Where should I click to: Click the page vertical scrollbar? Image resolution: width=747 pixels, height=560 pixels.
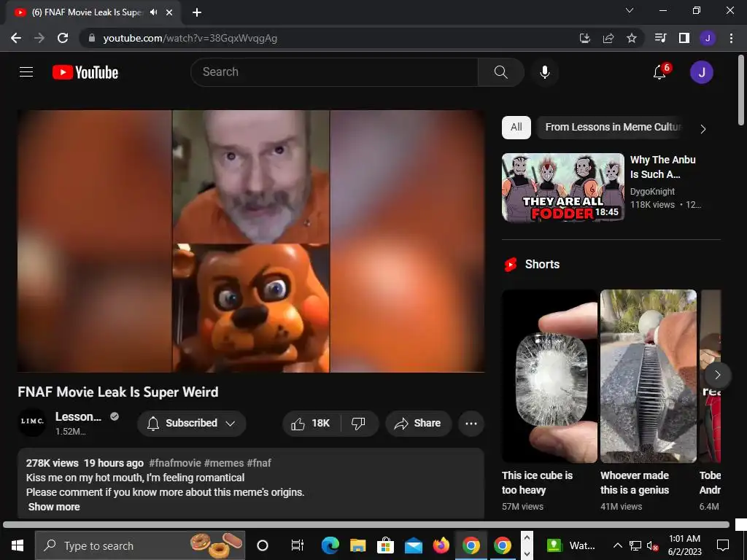click(x=741, y=90)
